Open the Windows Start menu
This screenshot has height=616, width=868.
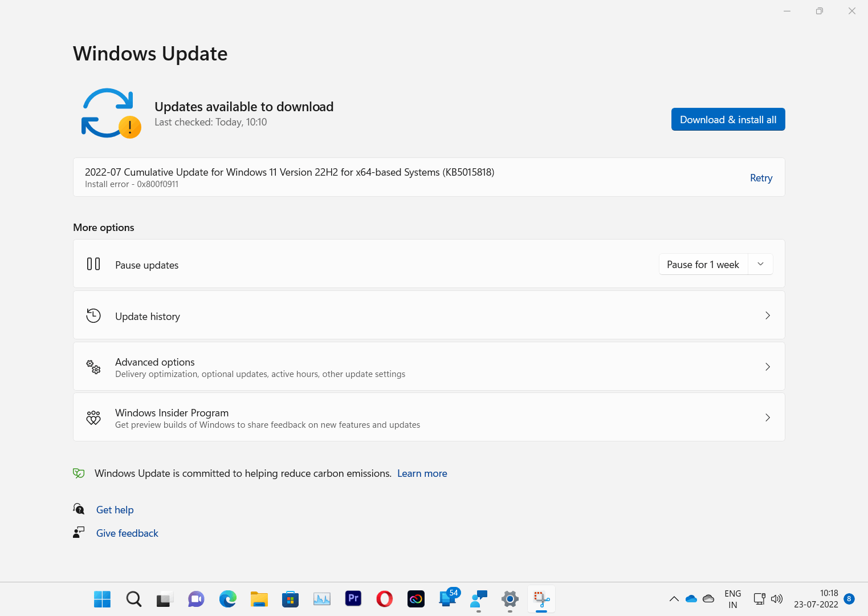click(x=103, y=599)
